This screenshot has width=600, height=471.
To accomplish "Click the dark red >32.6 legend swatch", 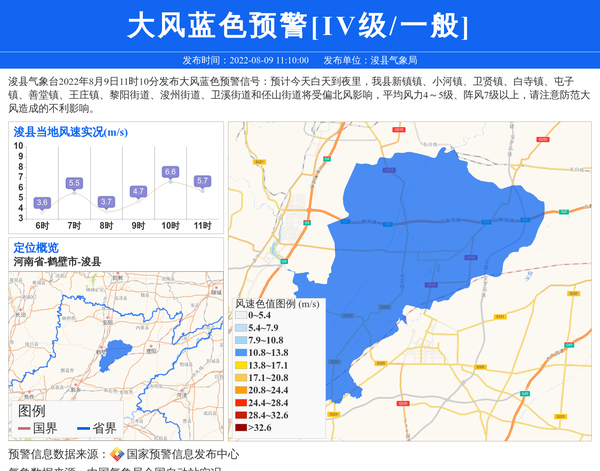I will [x=241, y=428].
